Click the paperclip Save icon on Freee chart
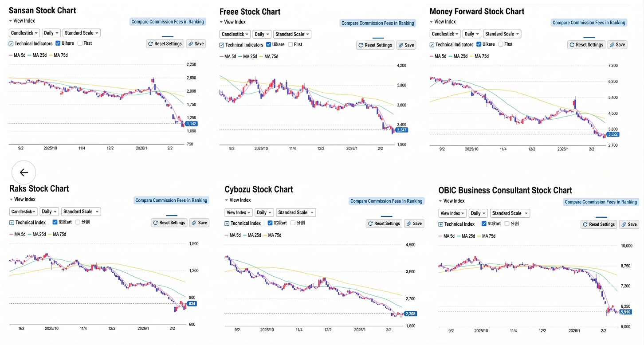This screenshot has height=345, width=644. tap(400, 45)
